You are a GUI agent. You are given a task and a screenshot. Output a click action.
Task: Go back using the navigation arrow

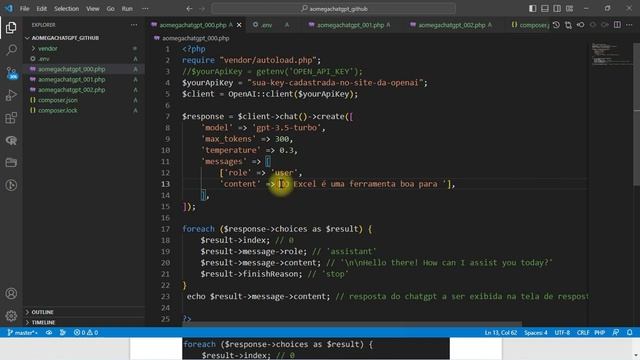(189, 9)
